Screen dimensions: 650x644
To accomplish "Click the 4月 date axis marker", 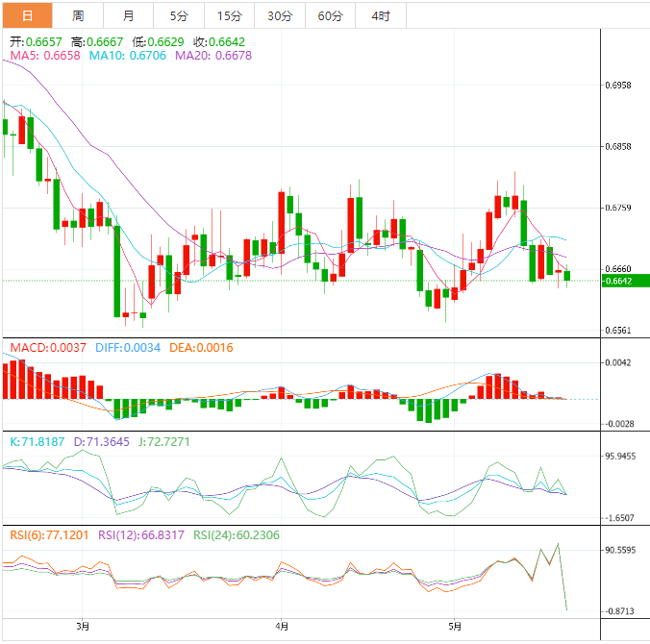I will [280, 626].
